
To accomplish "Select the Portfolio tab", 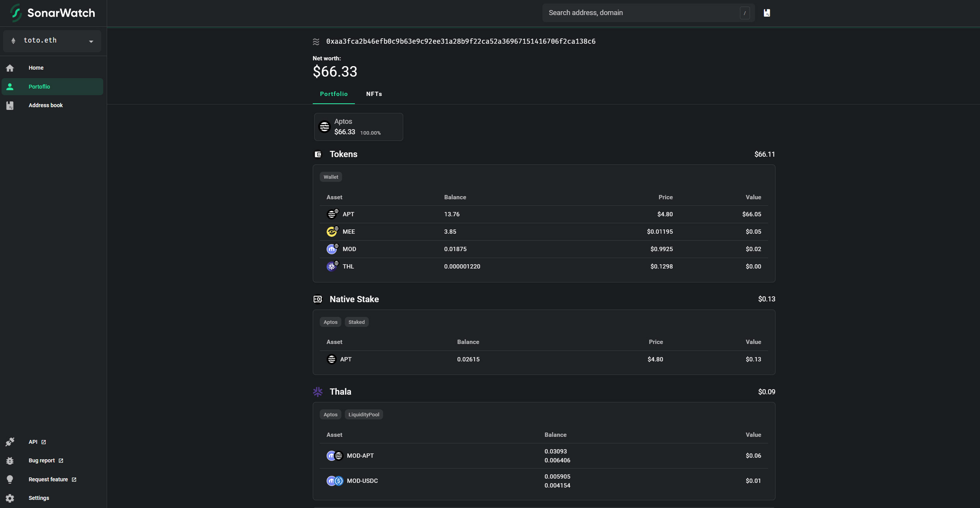I will click(x=334, y=94).
